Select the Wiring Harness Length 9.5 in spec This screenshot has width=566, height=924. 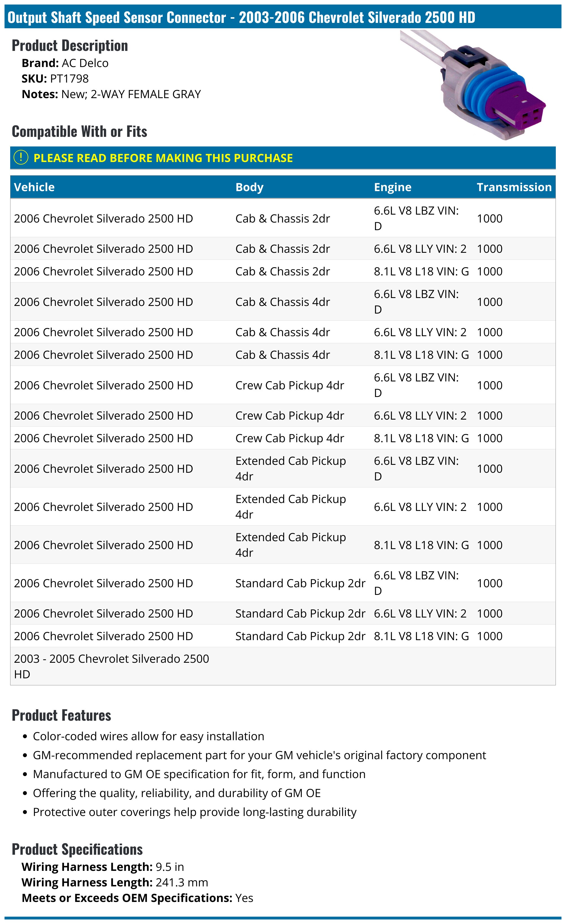[103, 867]
